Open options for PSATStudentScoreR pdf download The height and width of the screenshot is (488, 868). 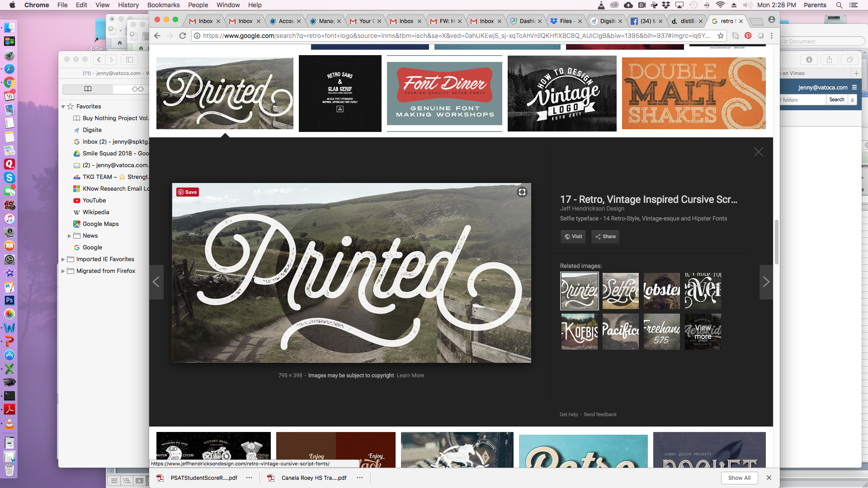pyautogui.click(x=249, y=478)
